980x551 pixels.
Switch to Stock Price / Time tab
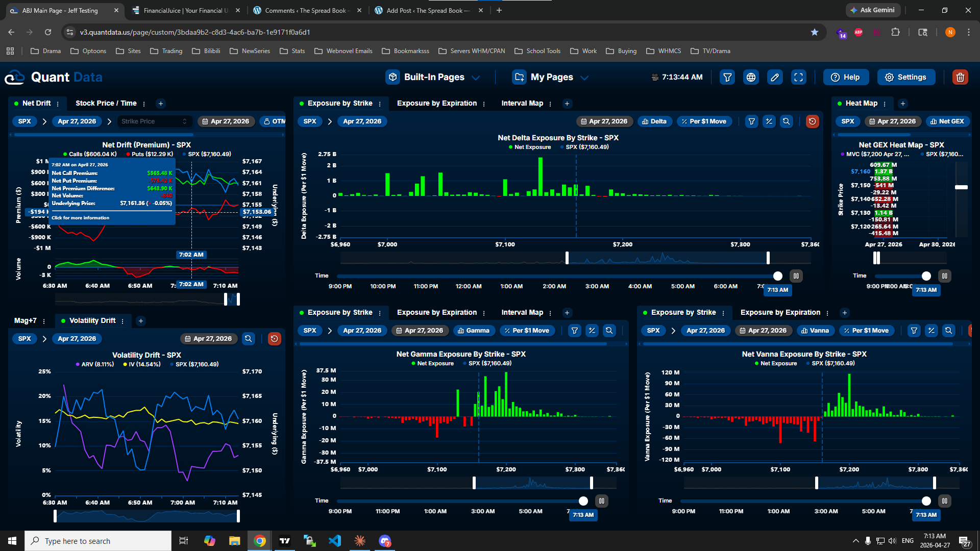(x=106, y=103)
